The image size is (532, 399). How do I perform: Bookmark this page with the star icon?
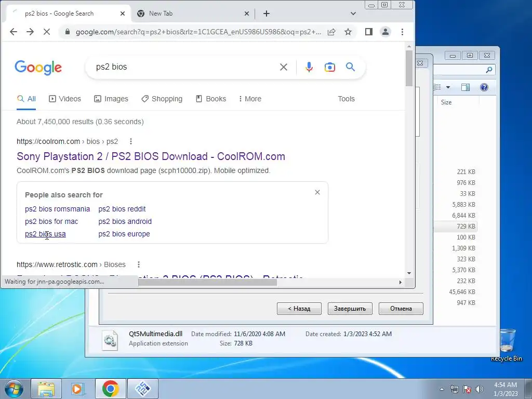(348, 32)
